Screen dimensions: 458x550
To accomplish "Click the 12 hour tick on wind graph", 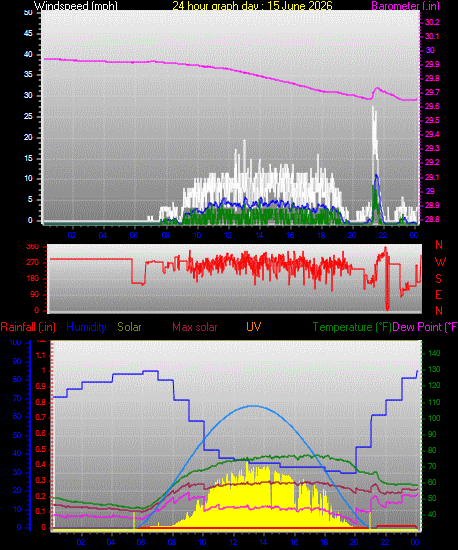I will [x=228, y=235].
